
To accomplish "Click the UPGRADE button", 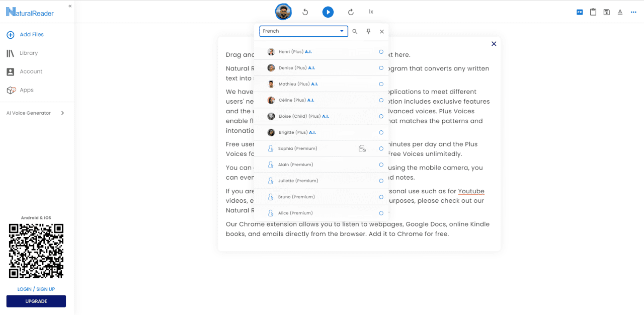I will coord(36,301).
